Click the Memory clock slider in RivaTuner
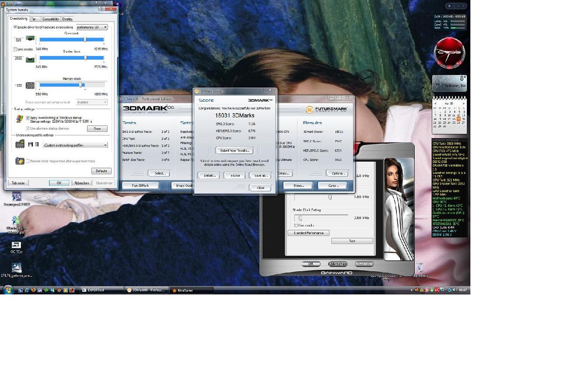This screenshot has height=368, width=588. pyautogui.click(x=72, y=85)
